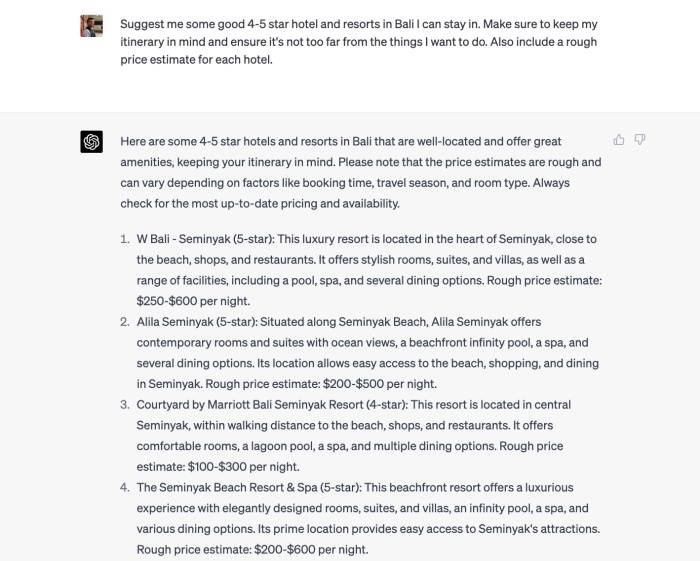The image size is (700, 561).
Task: Click the 'W Bali - Seminyak (5-star)' text
Action: (205, 239)
